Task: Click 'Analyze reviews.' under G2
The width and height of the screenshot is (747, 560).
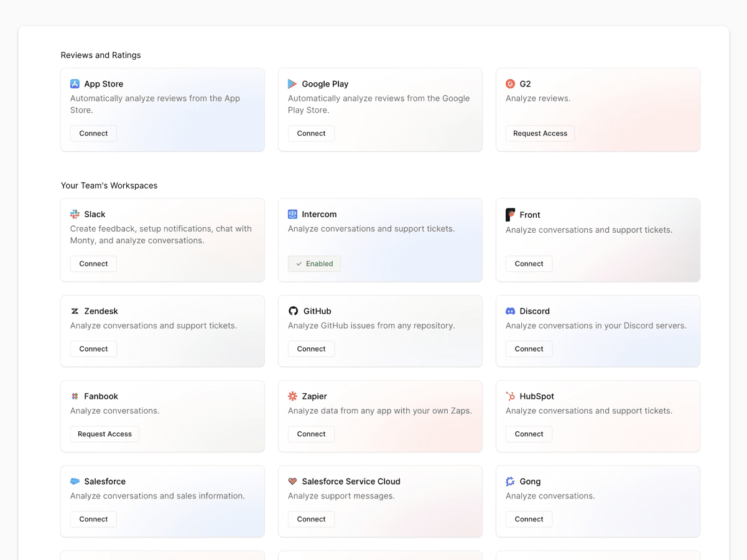Action: (x=538, y=98)
